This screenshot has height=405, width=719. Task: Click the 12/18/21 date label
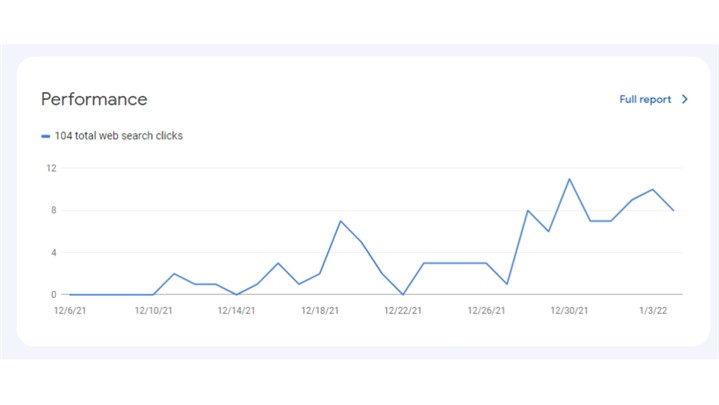click(320, 310)
